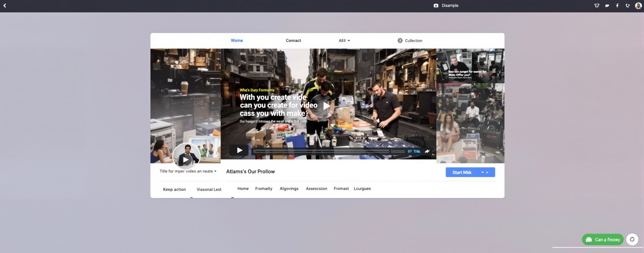644x253 pixels.
Task: Open the Facebook icon in top bar
Action: pos(617,6)
